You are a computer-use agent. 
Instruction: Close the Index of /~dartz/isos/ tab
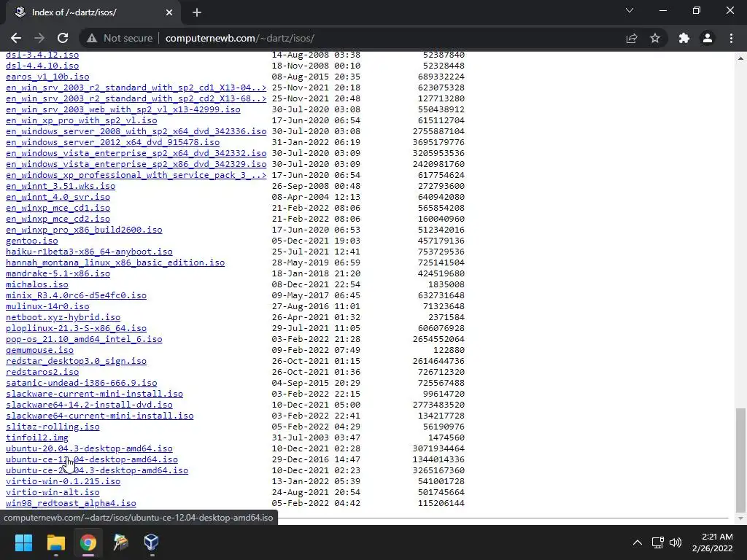[x=169, y=12]
